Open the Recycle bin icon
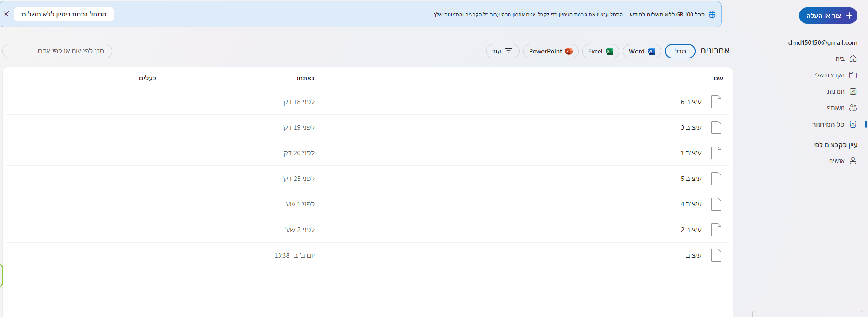868x317 pixels. (852, 124)
